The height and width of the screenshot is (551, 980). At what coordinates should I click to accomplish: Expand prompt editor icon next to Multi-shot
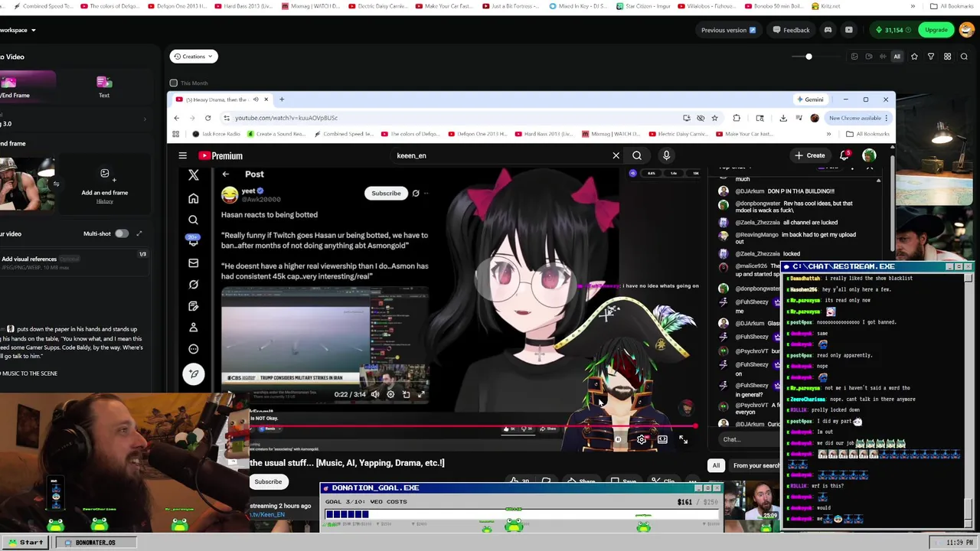(x=139, y=233)
